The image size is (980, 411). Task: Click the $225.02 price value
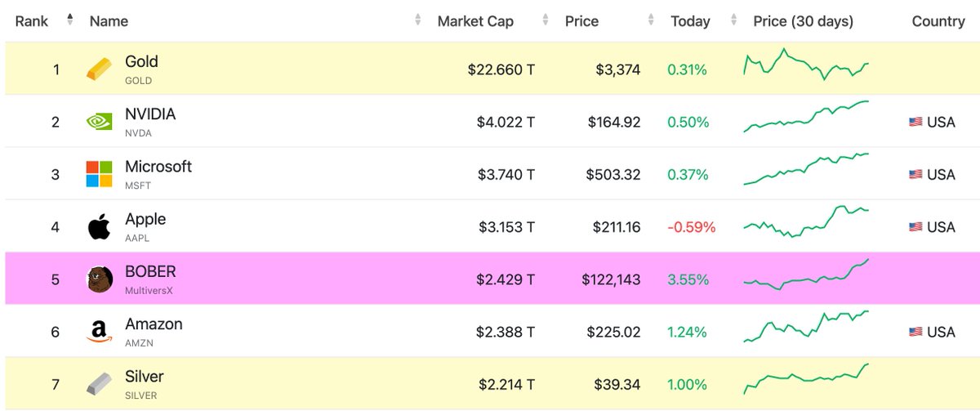point(613,332)
